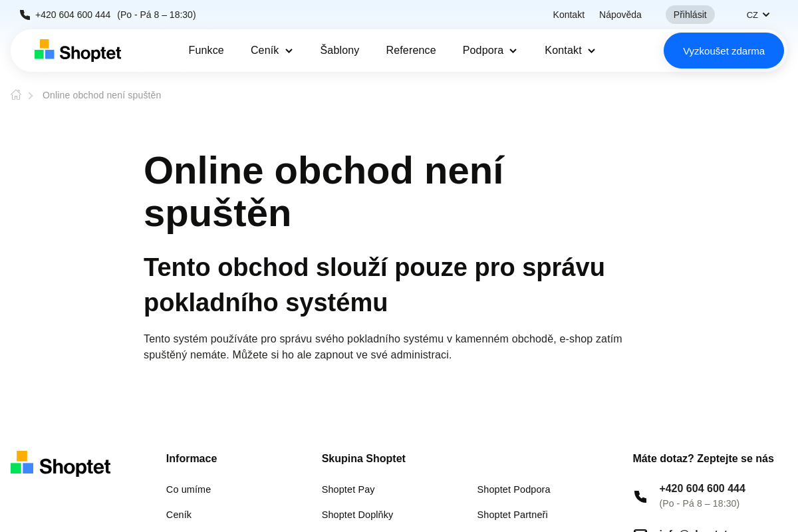Click the Shoptet cubes logo in the footer
This screenshot has height=532, width=798.
click(x=22, y=463)
